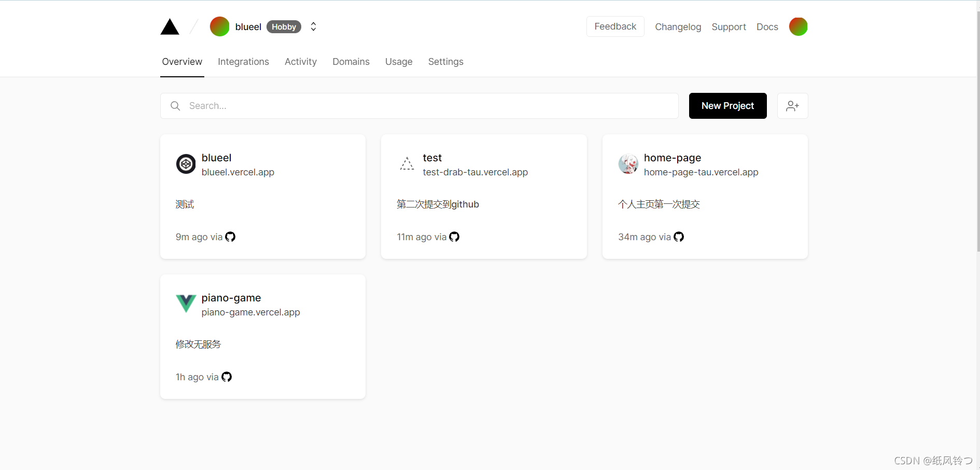
Task: Click the 1h ago via timestamp
Action: (197, 377)
